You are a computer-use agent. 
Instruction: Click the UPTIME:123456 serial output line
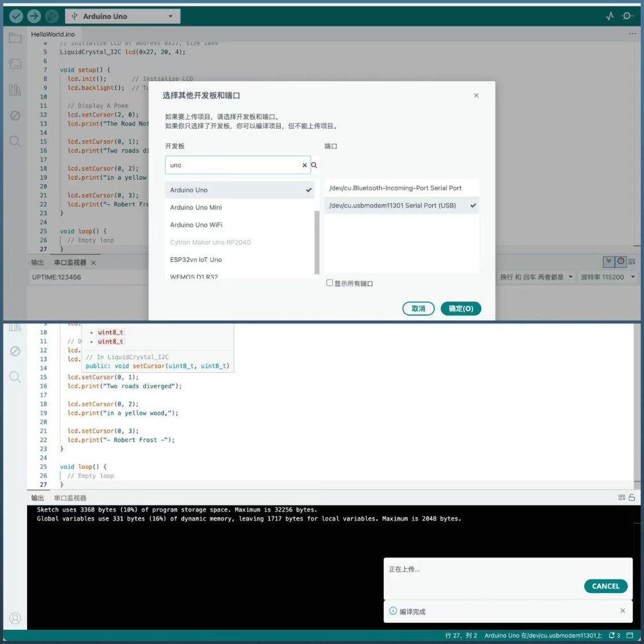[56, 277]
